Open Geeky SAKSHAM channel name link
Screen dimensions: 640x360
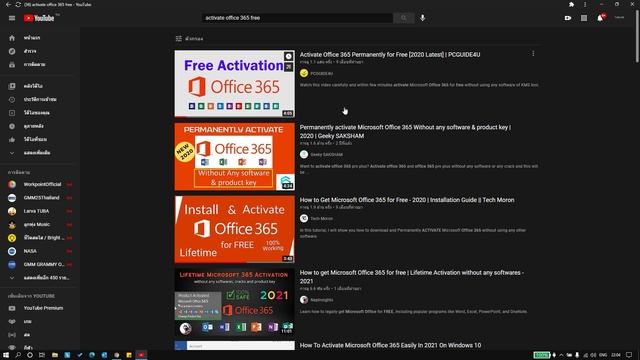click(x=327, y=155)
